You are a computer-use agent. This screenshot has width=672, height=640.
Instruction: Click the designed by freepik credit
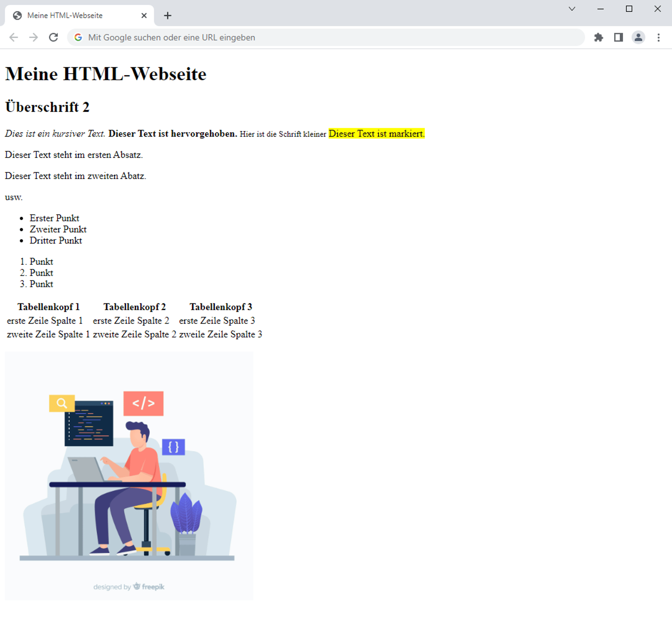click(129, 587)
